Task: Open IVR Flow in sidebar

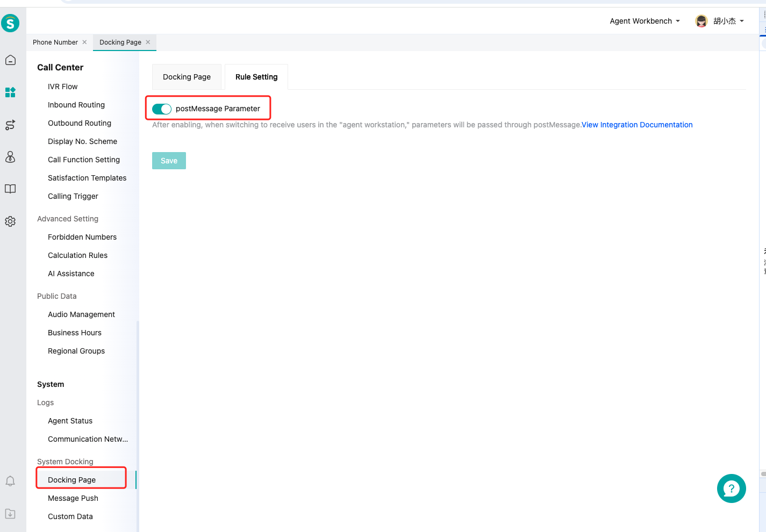Action: point(63,87)
